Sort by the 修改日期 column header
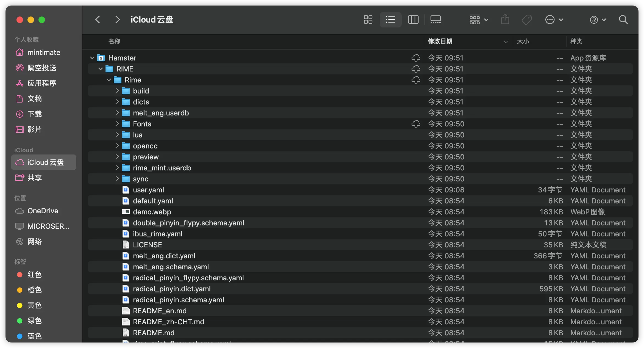This screenshot has height=348, width=644. click(440, 41)
